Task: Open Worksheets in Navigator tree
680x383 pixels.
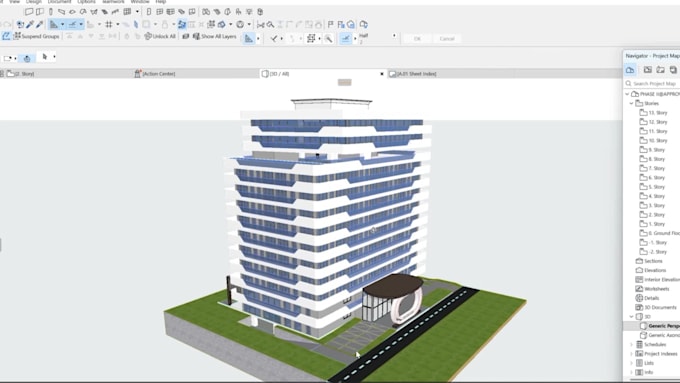Action: (652, 289)
